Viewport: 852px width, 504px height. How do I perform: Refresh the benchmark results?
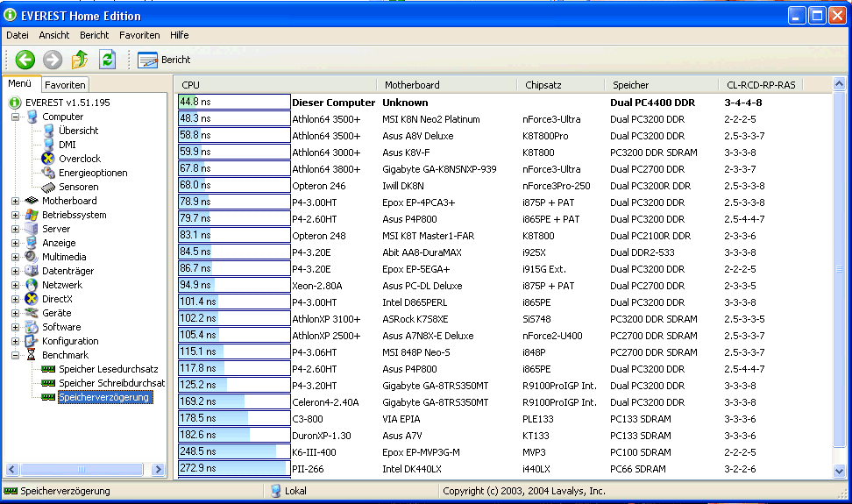click(108, 60)
